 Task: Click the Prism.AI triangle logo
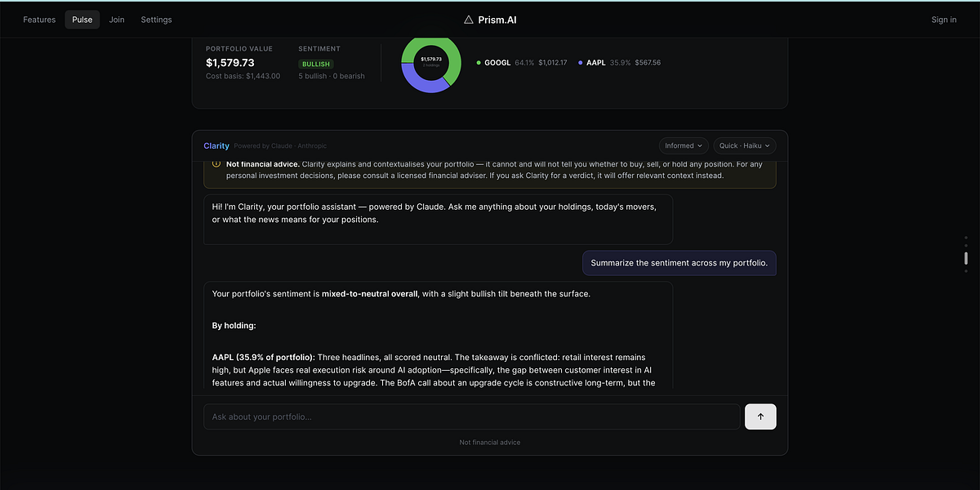click(469, 20)
